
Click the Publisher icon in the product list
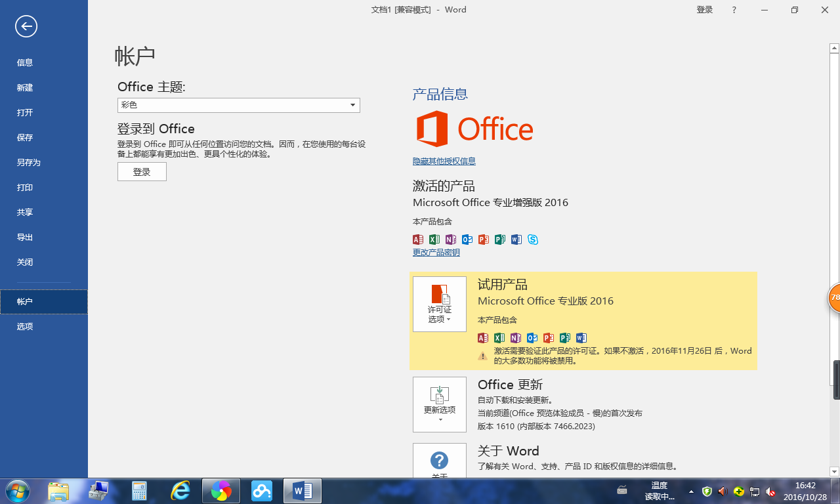[x=499, y=240]
